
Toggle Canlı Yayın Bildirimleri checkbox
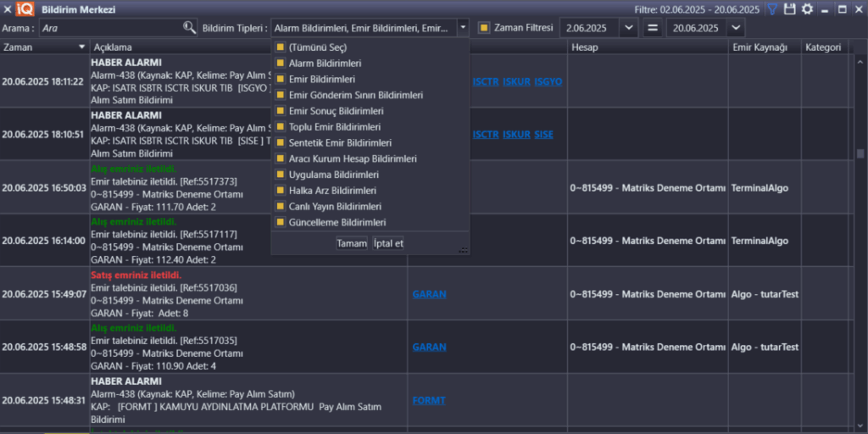(280, 207)
